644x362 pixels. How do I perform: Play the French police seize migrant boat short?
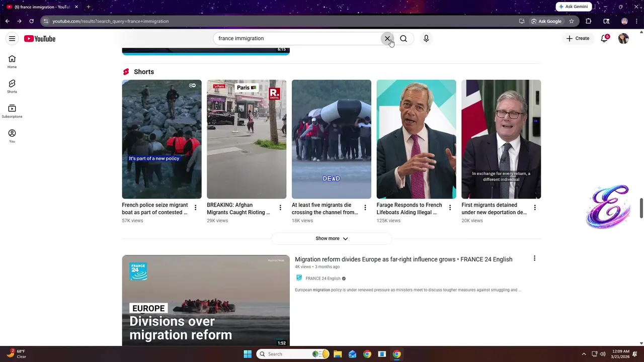click(x=162, y=139)
